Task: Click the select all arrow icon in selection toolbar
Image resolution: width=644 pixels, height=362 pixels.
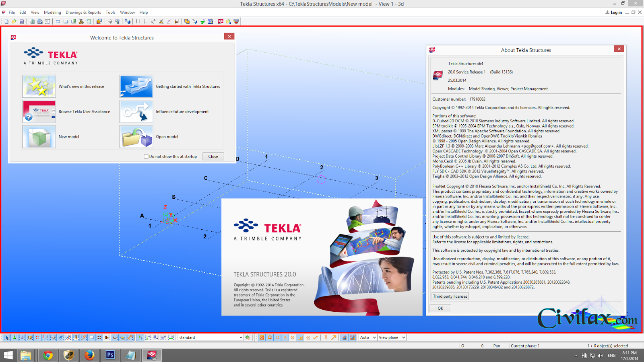Action: pyautogui.click(x=7, y=338)
